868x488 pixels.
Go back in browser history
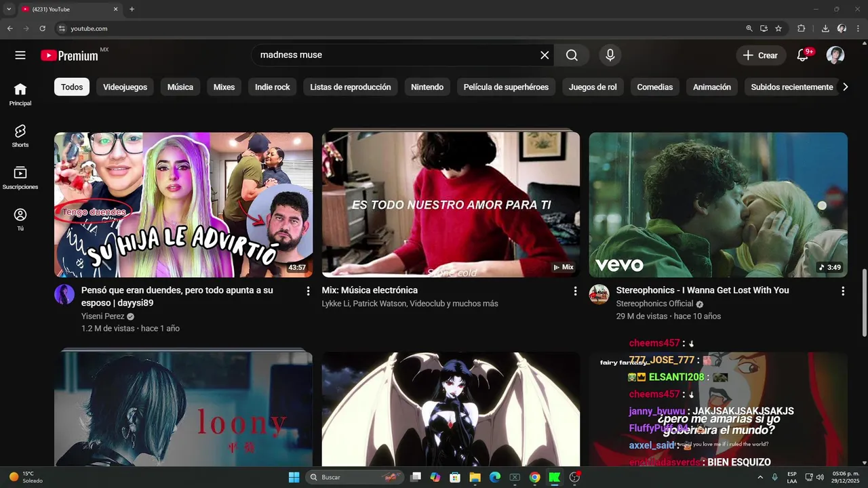tap(10, 28)
